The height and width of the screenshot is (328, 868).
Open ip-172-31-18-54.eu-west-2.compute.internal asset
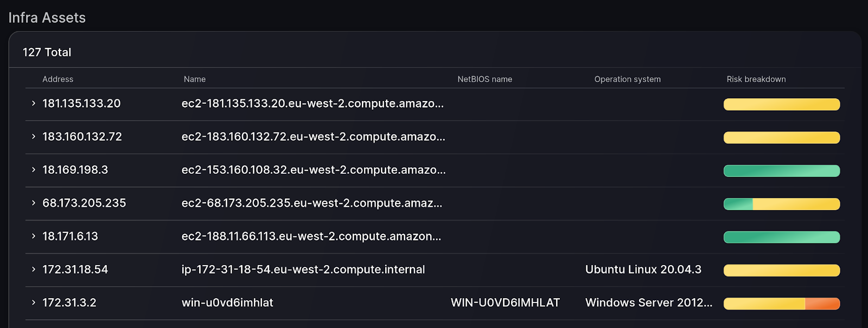303,269
